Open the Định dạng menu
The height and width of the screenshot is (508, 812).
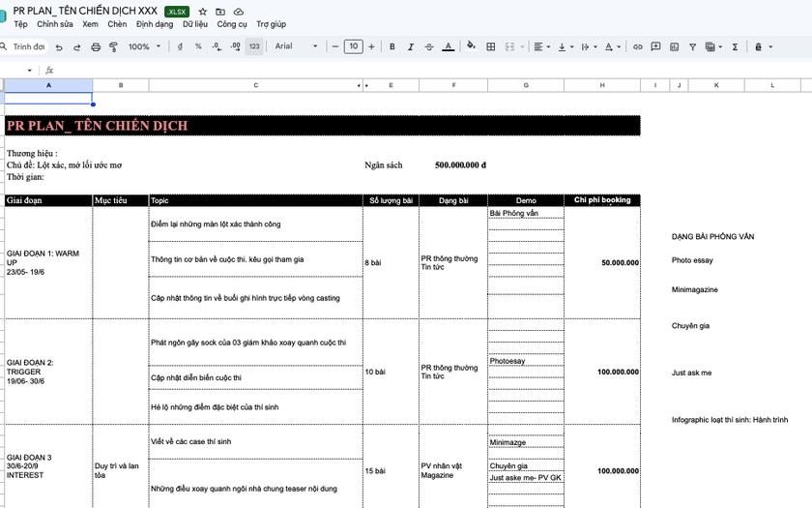coord(155,24)
